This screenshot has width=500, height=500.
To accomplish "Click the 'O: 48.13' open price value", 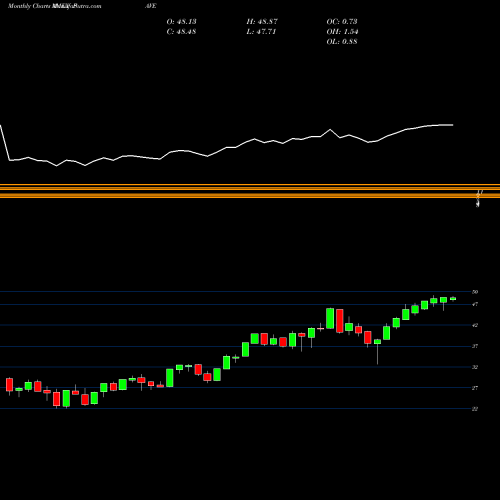I will pyautogui.click(x=181, y=22).
